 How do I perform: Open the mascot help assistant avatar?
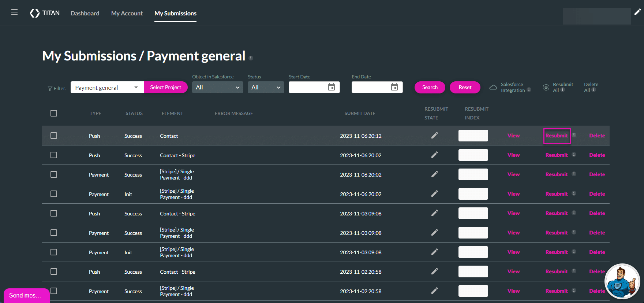(622, 281)
